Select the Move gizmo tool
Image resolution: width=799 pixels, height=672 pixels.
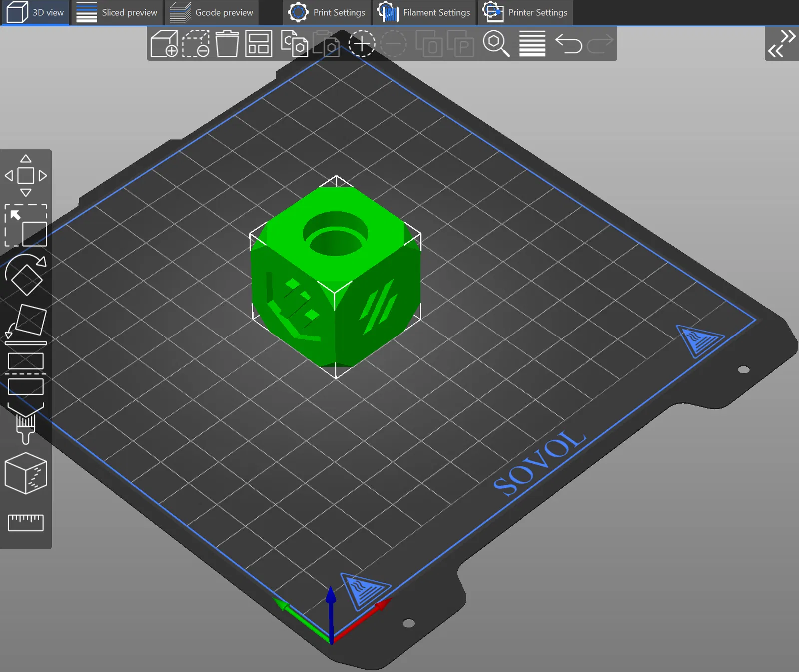[x=26, y=176]
